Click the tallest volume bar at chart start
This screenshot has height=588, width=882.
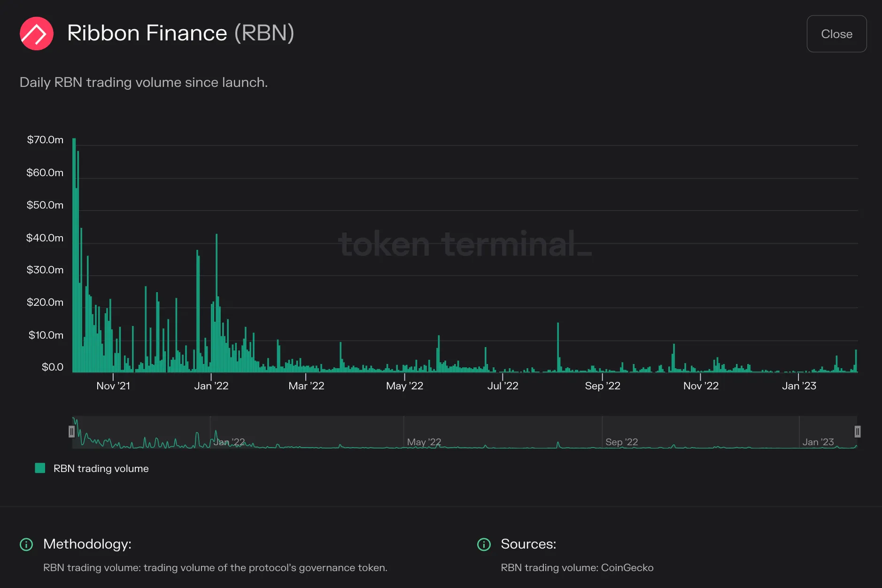[74, 255]
